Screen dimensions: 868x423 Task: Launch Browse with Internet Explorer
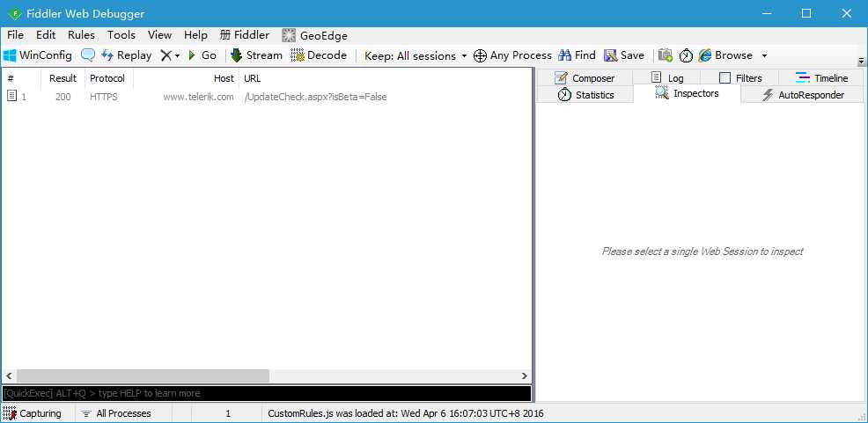(725, 55)
